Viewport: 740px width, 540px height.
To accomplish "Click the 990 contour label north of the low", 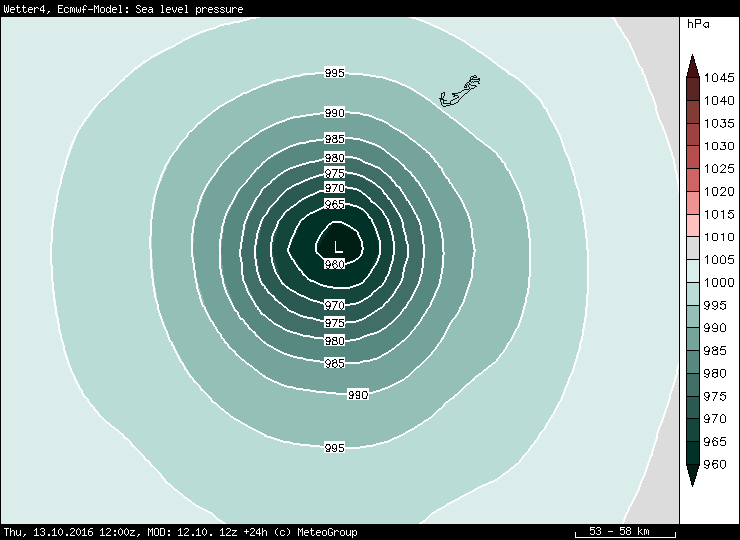I will tap(335, 113).
